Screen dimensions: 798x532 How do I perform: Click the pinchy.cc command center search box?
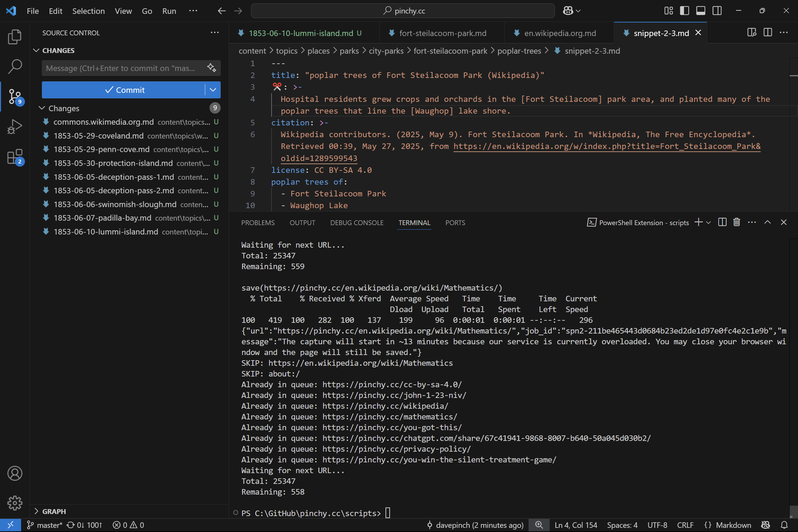click(x=403, y=11)
